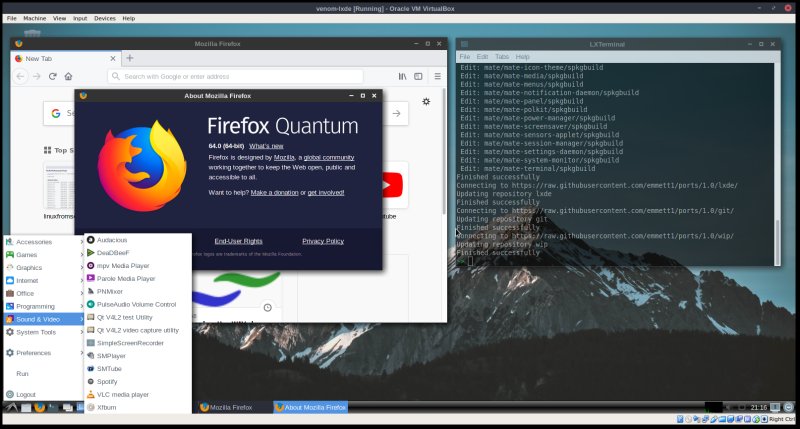Launch DeaDBeeF from the menu

click(x=138, y=253)
